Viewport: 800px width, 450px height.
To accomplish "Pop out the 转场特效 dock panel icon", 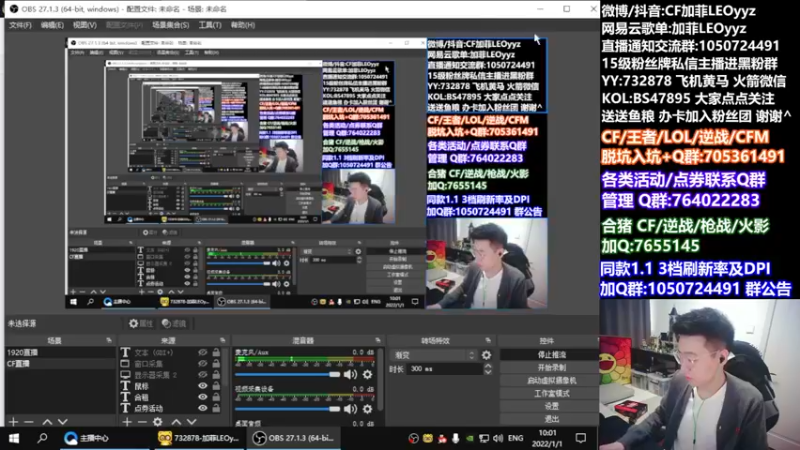I will click(x=488, y=340).
